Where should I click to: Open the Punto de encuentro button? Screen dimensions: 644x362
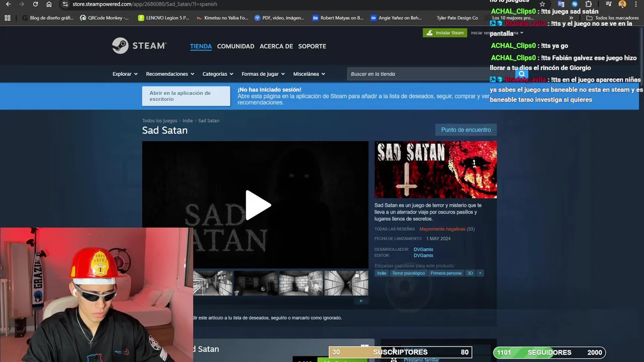pyautogui.click(x=466, y=130)
